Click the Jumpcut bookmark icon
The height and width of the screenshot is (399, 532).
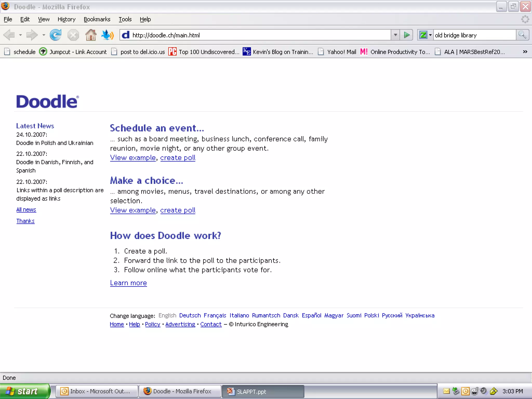pyautogui.click(x=43, y=52)
